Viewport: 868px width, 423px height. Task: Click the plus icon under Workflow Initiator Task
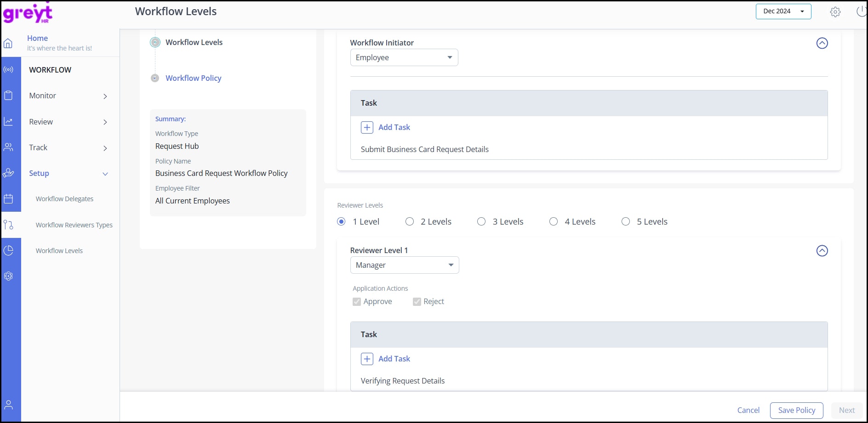tap(367, 127)
